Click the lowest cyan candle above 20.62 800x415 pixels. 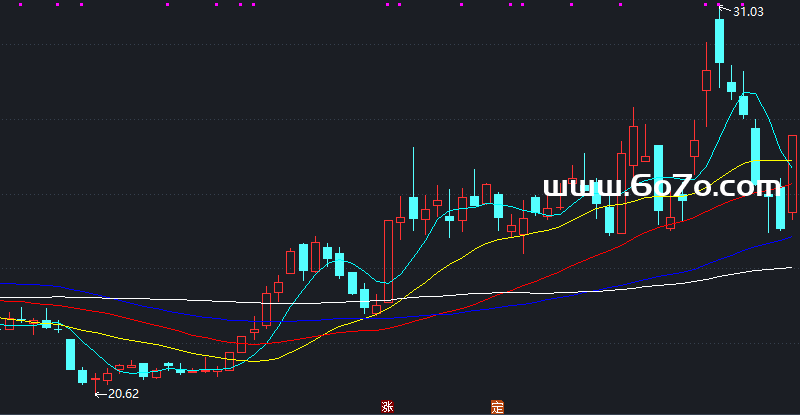coord(83,376)
